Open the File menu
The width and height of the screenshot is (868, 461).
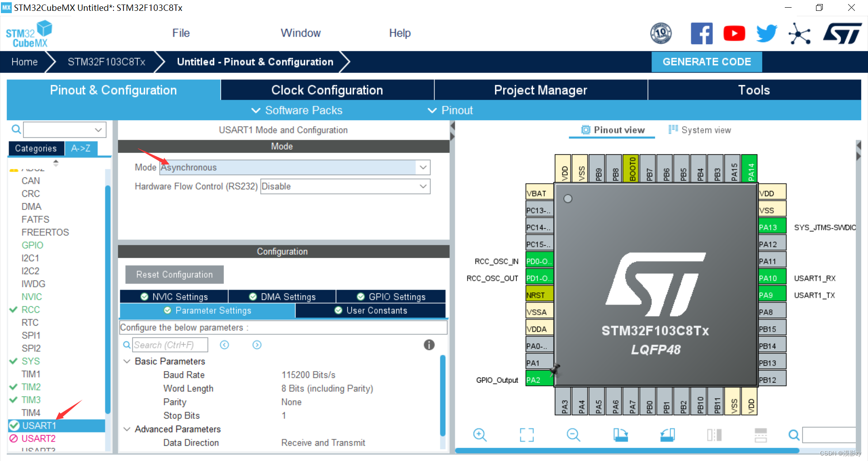181,33
